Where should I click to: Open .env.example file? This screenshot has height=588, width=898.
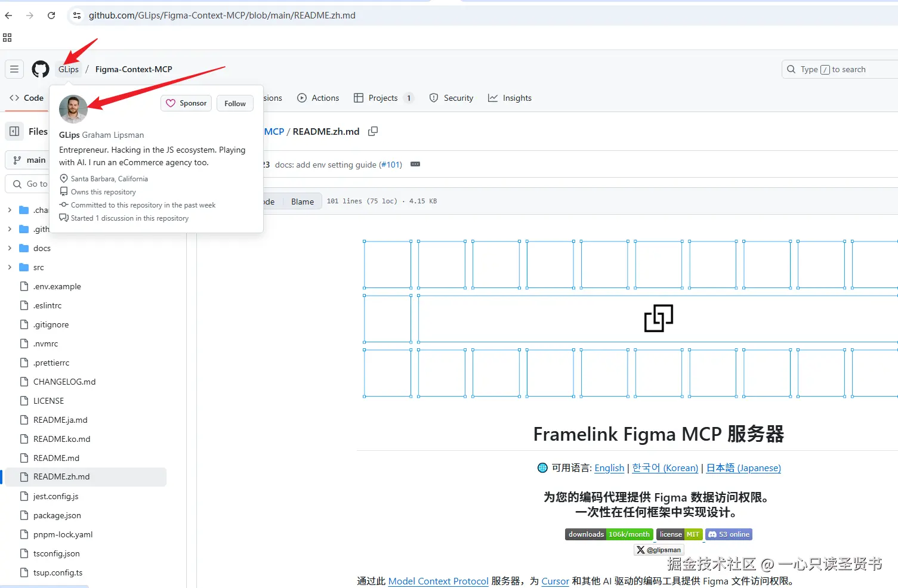[x=57, y=286]
